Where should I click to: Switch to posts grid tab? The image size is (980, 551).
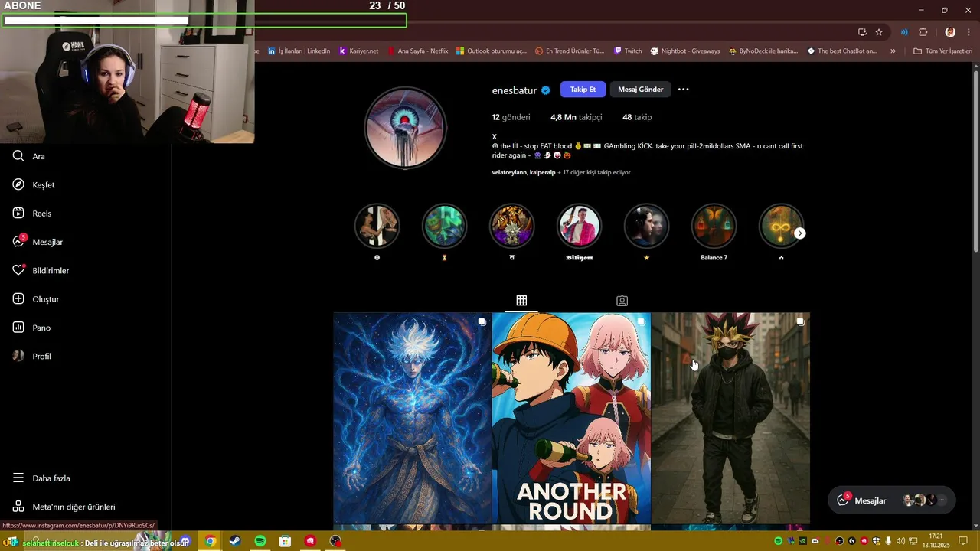click(x=521, y=301)
